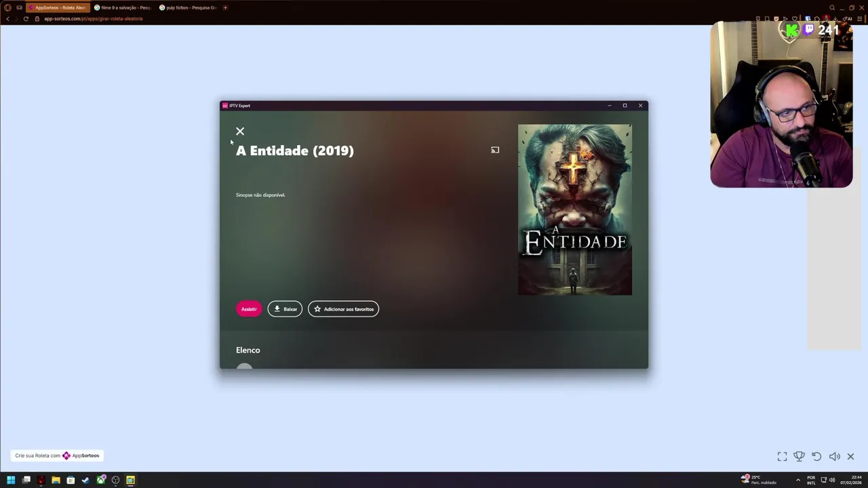Screen dimensions: 868x488
Task: Reset the roulette with the undo icon
Action: click(x=816, y=457)
